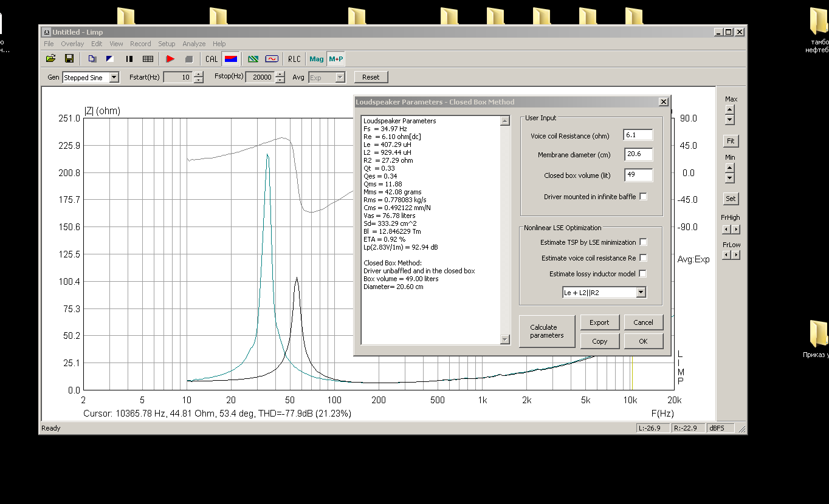Expand the Le + L2||R2 model dropdown
The height and width of the screenshot is (504, 829).
641,293
